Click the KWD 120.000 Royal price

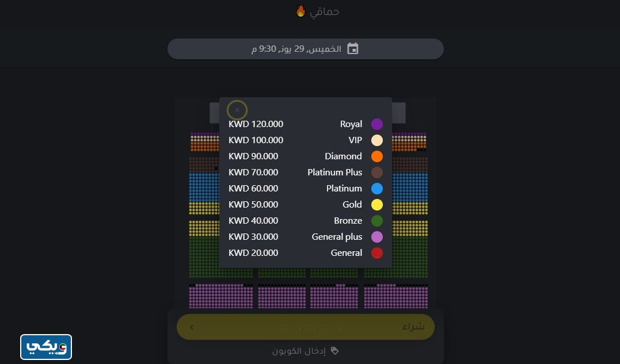[256, 124]
